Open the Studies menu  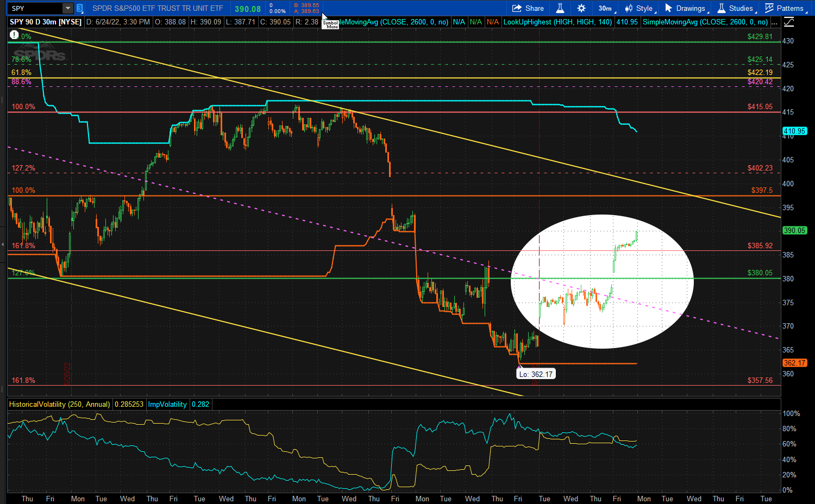(x=736, y=8)
